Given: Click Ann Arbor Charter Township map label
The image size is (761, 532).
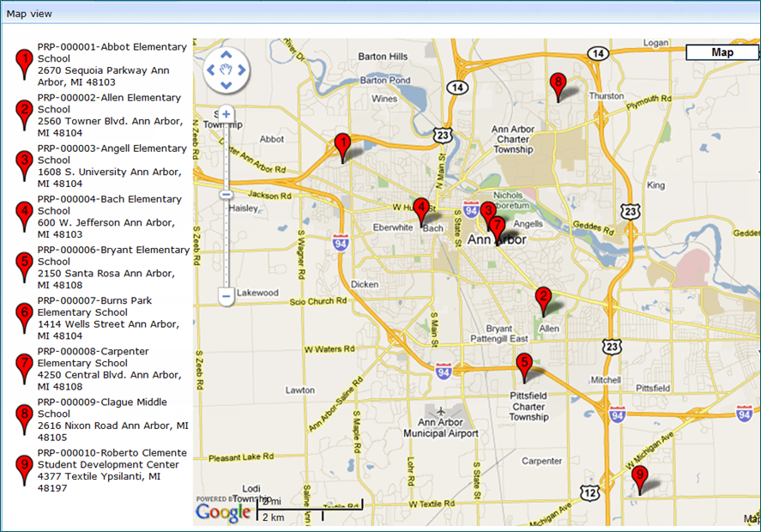Looking at the screenshot, I should [x=513, y=139].
